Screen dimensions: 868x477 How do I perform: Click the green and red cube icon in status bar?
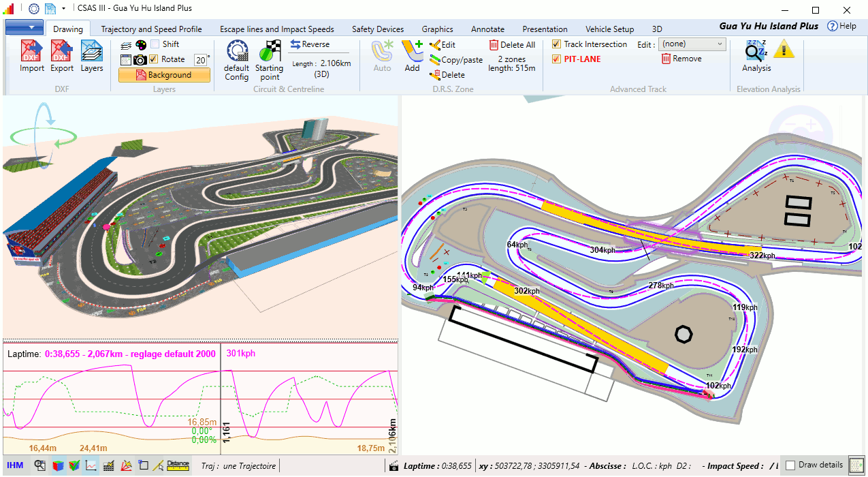pyautogui.click(x=74, y=465)
